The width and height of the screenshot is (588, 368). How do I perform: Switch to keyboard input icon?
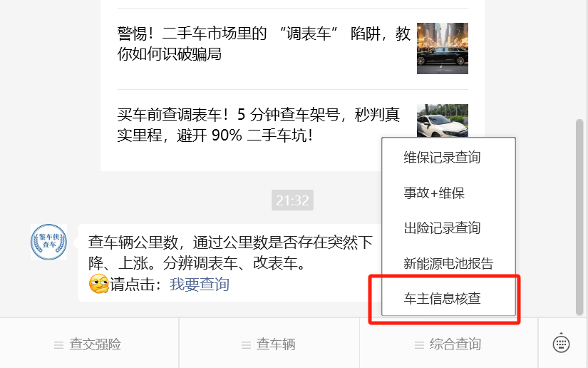pos(561,343)
